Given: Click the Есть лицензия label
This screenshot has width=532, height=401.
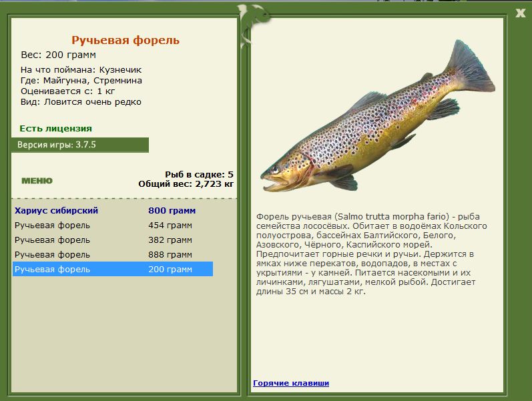Looking at the screenshot, I should (55, 129).
